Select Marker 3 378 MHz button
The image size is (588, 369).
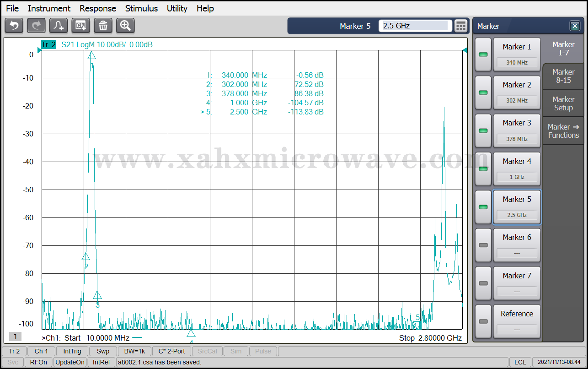point(517,130)
